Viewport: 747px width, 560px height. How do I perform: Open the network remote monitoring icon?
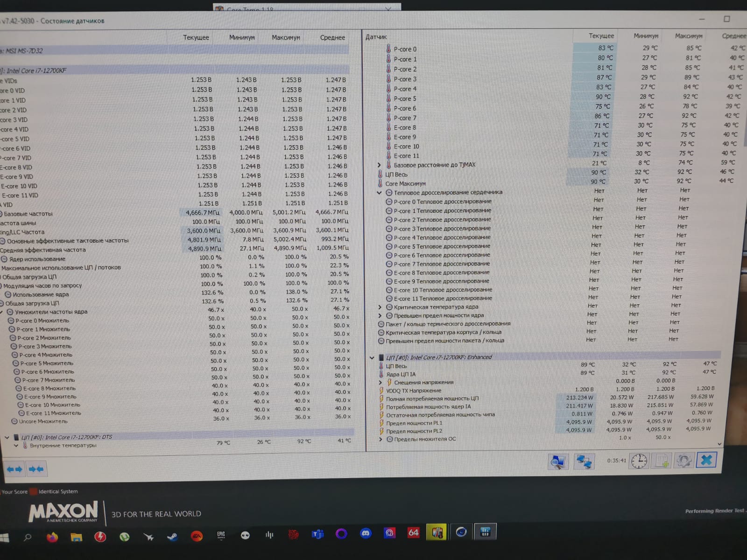pos(584,461)
